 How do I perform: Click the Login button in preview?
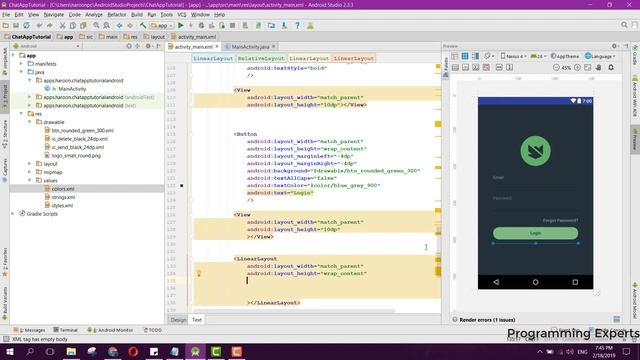tap(535, 233)
